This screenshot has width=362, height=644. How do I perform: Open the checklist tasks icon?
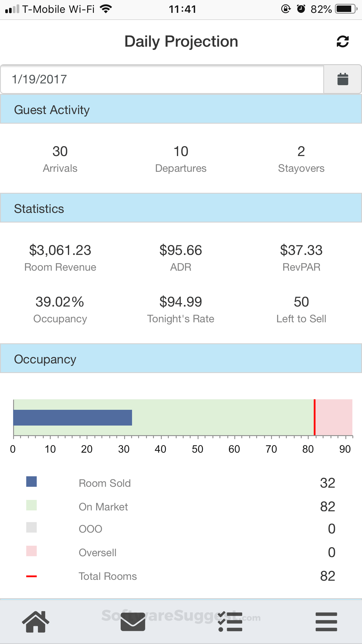[230, 622]
